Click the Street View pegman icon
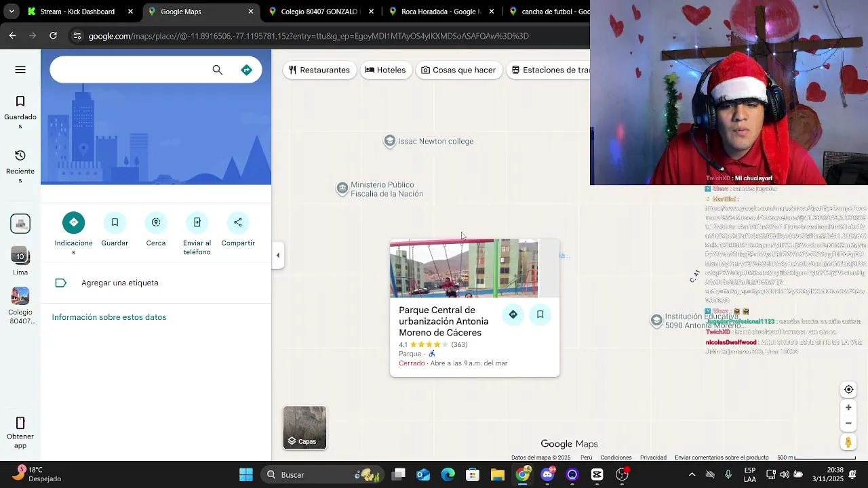The image size is (868, 488). click(x=848, y=442)
